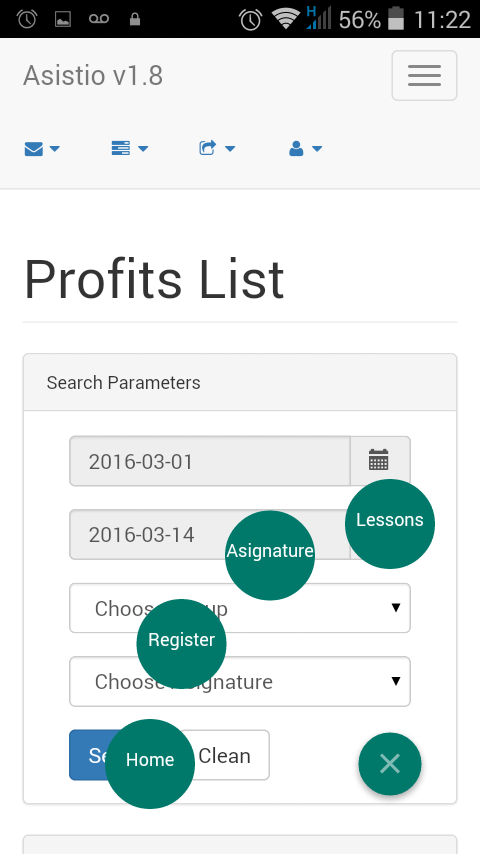The width and height of the screenshot is (480, 854).
Task: Select the Lessons floating menu item
Action: 390,523
